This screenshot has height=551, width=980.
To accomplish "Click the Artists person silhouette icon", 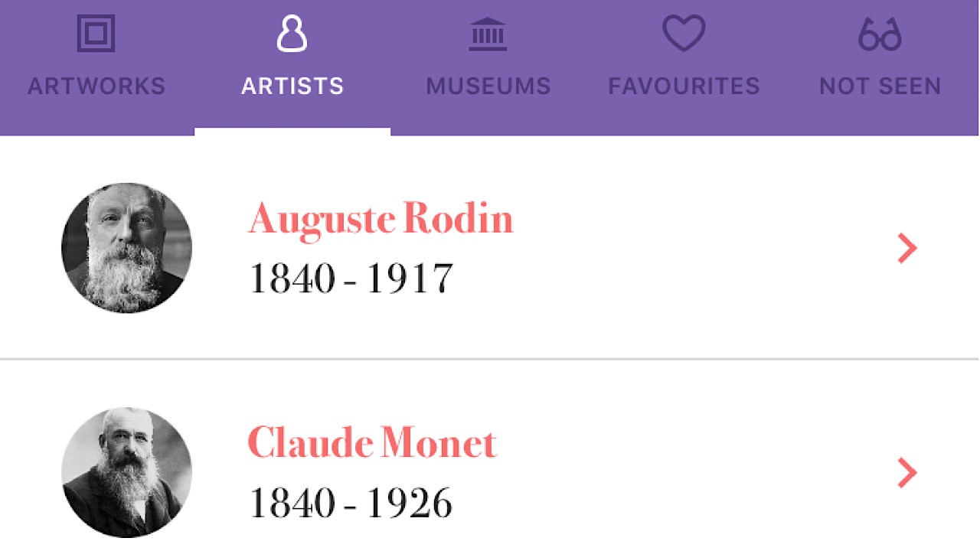I will 292,34.
